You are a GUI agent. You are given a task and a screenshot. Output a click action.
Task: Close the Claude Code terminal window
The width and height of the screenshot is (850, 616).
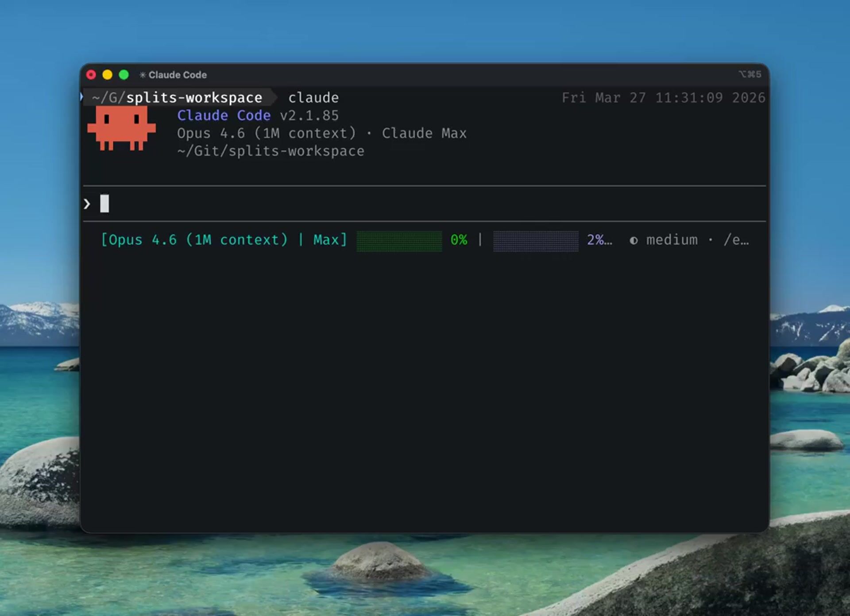click(91, 75)
